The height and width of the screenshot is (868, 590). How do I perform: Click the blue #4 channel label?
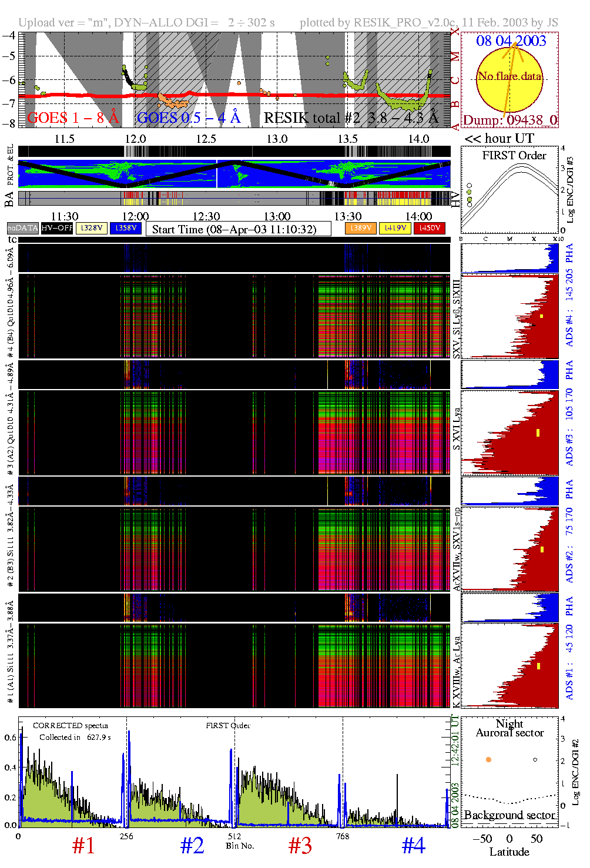click(414, 846)
